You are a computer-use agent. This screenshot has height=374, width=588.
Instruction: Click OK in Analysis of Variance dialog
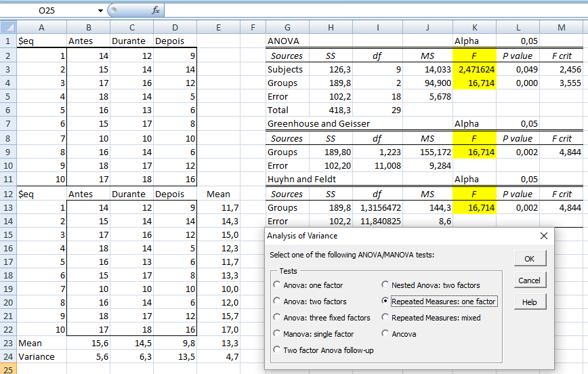[530, 259]
